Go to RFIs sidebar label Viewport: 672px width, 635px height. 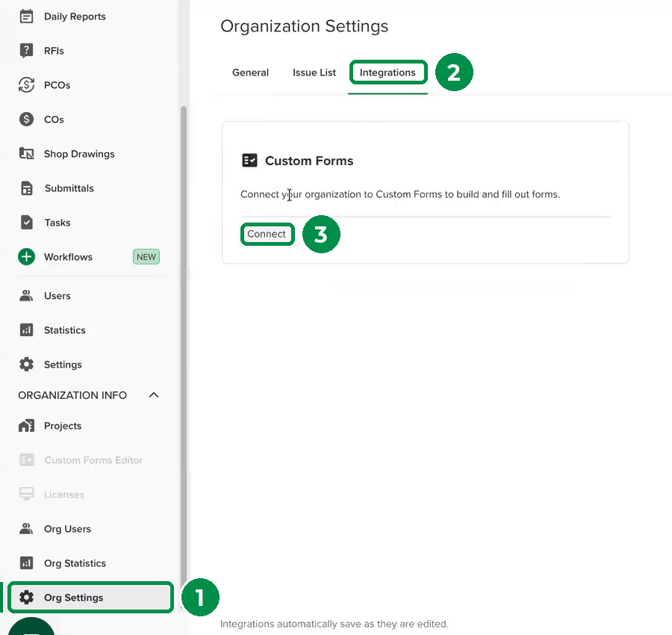tap(54, 51)
